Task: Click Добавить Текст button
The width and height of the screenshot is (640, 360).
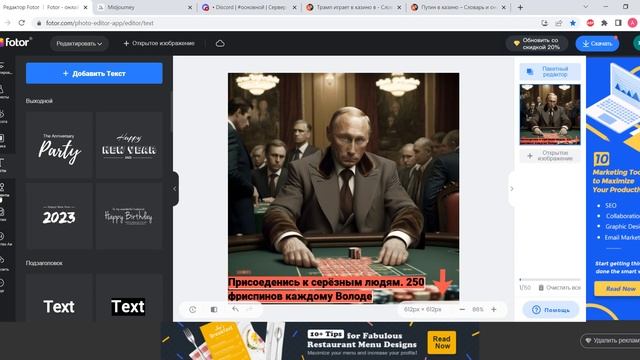Action: pos(94,73)
